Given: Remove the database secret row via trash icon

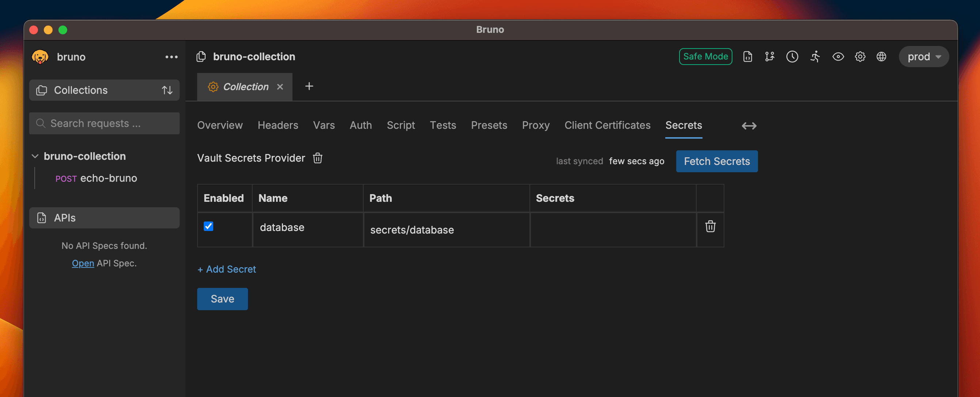Looking at the screenshot, I should 710,227.
